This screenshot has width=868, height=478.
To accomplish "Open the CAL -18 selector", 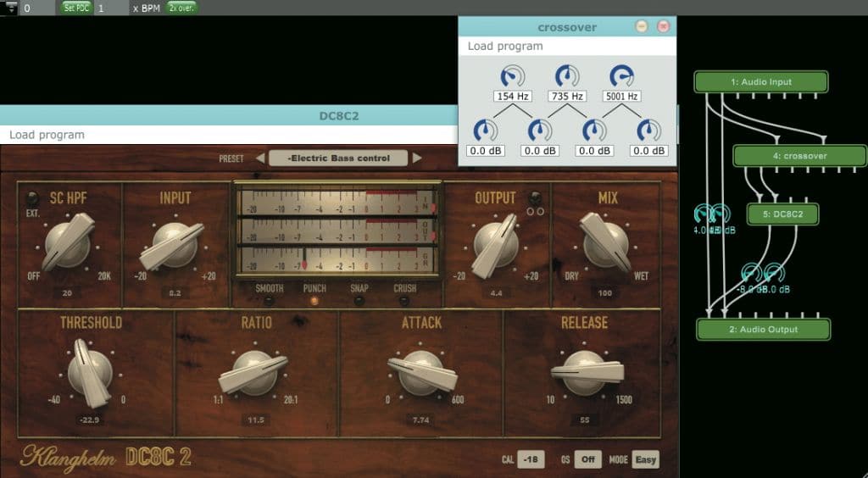I will coord(531,459).
